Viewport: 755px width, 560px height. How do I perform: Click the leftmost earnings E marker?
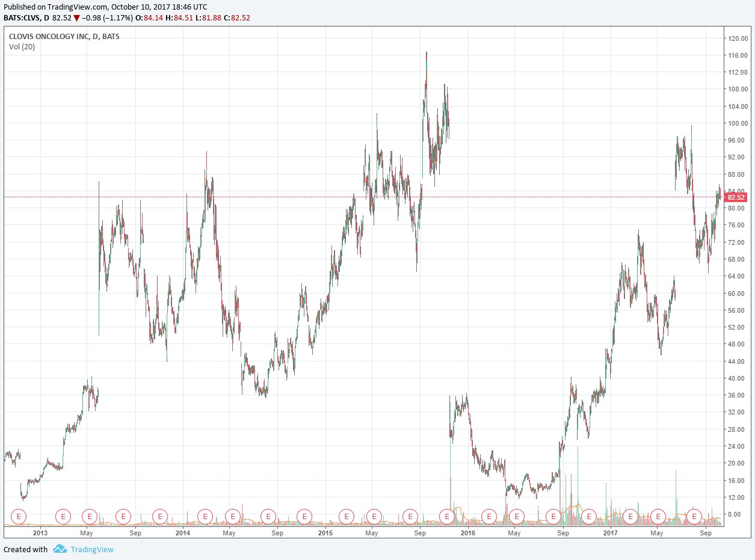pos(20,516)
